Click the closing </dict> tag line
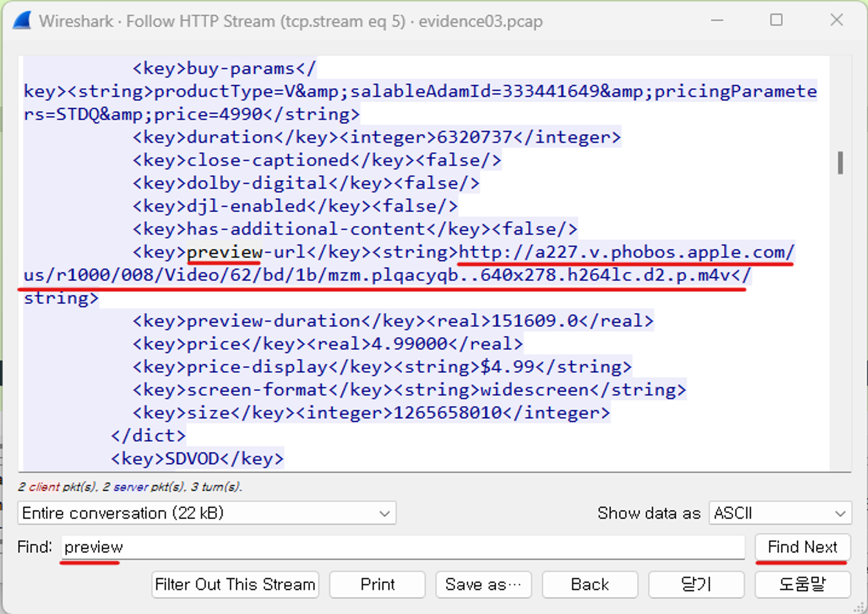The height and width of the screenshot is (614, 868). pos(148,436)
